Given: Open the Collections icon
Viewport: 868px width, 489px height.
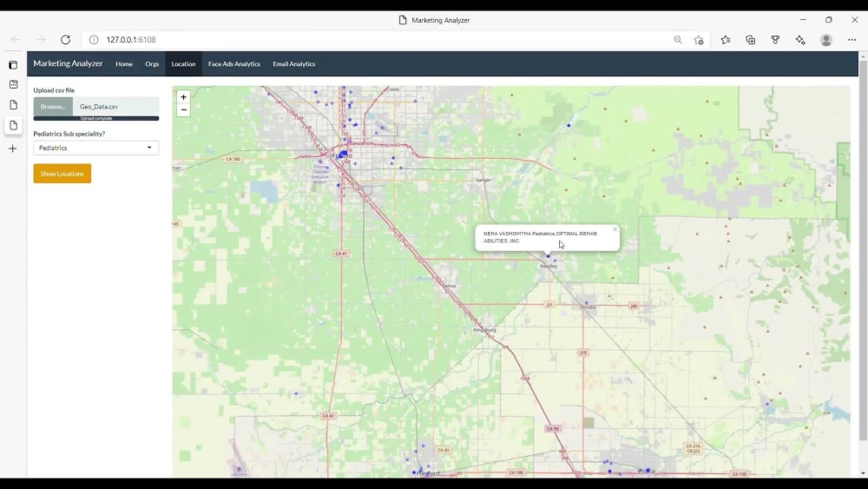Looking at the screenshot, I should pos(751,40).
